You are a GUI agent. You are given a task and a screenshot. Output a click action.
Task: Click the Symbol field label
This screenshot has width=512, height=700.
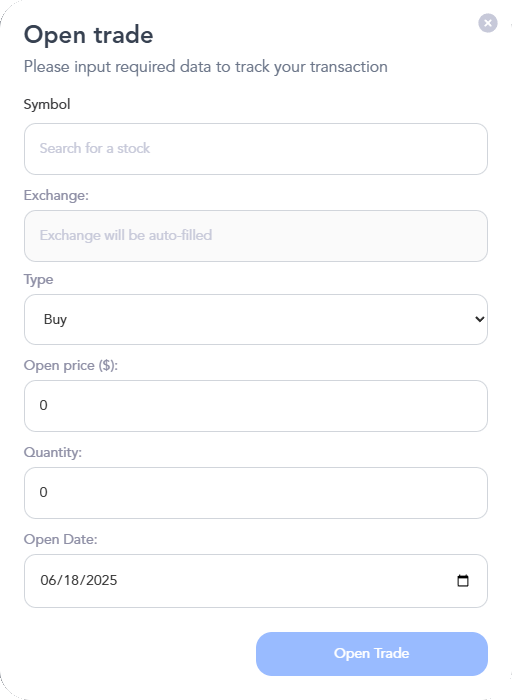47,104
